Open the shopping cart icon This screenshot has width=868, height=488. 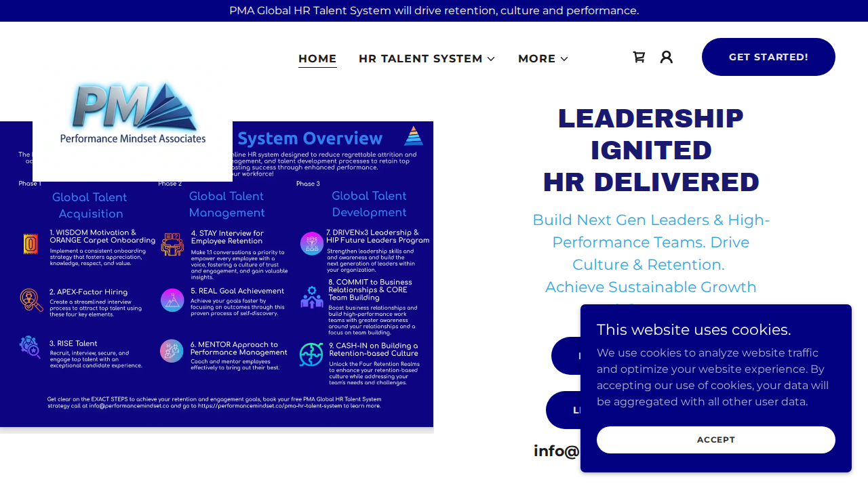[639, 57]
